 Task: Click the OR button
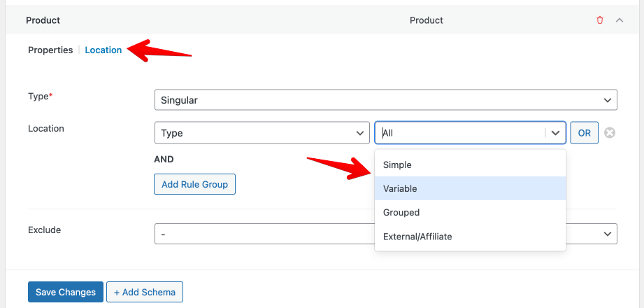click(584, 133)
